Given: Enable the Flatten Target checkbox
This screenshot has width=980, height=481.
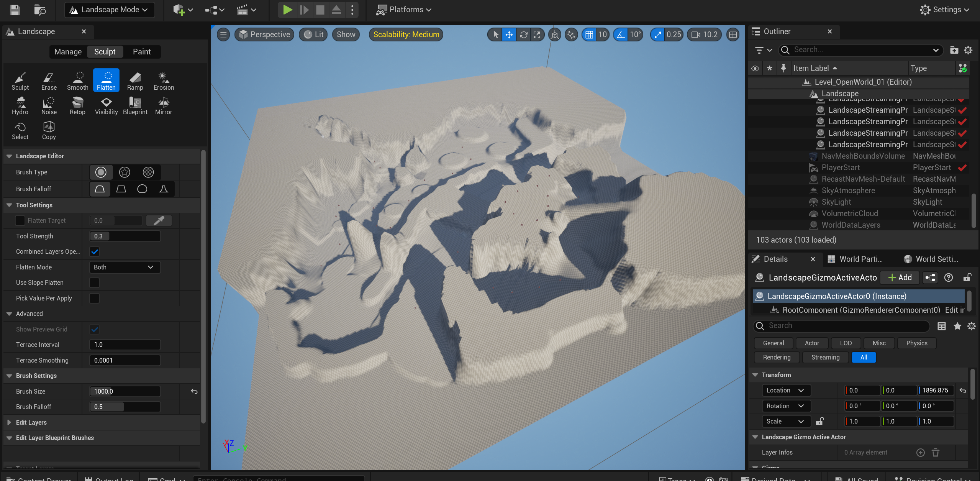Looking at the screenshot, I should click(x=20, y=220).
